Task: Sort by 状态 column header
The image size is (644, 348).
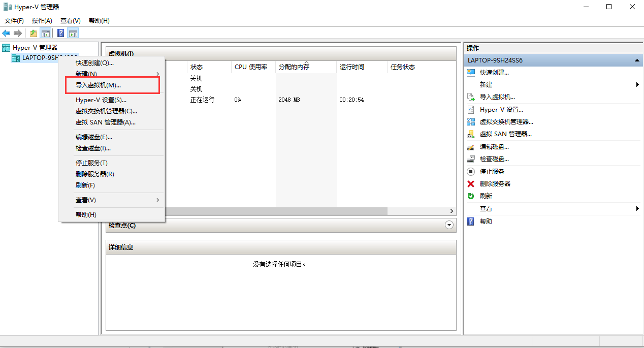Action: coord(209,67)
